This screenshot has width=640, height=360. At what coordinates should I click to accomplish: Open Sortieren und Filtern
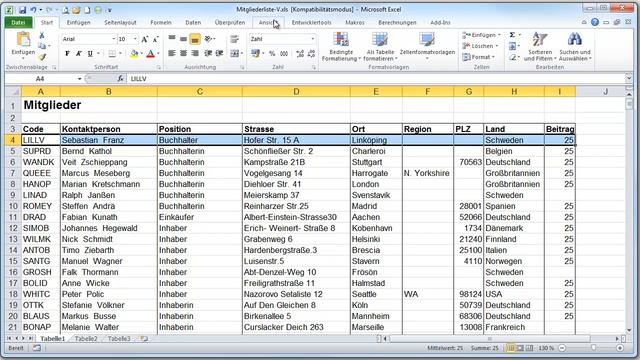pos(540,47)
